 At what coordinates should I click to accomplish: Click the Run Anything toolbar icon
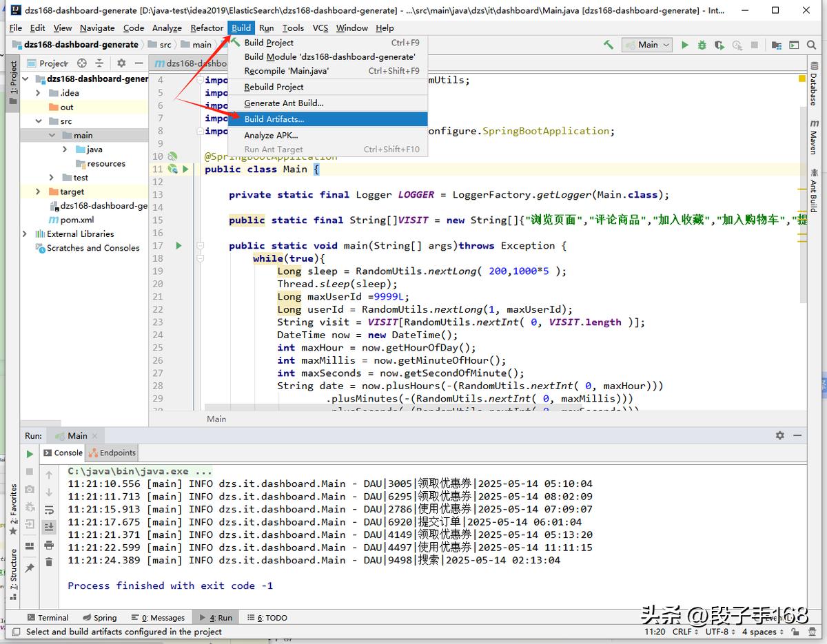795,45
